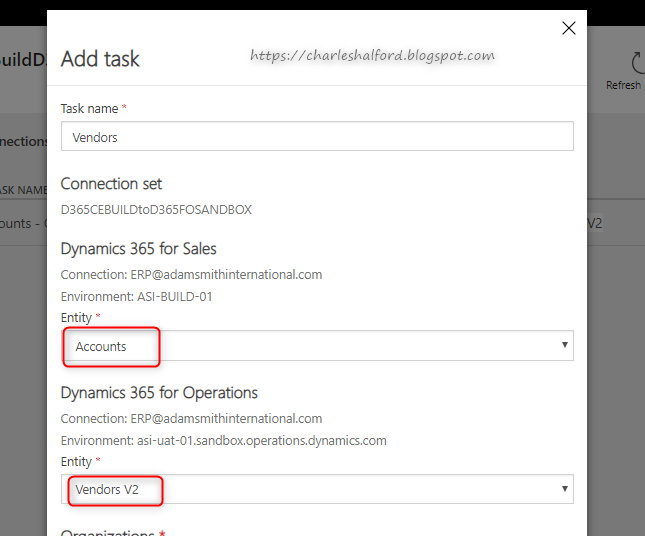
Task: Click the Task name field containing Vendors
Action: (317, 137)
